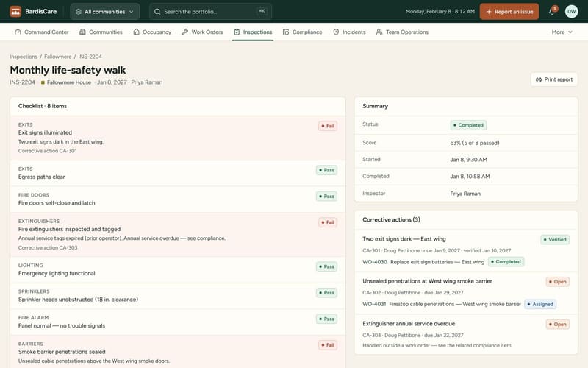Screen dimensions: 588x368
Task: Open the DW user avatar menu
Action: pos(572,11)
